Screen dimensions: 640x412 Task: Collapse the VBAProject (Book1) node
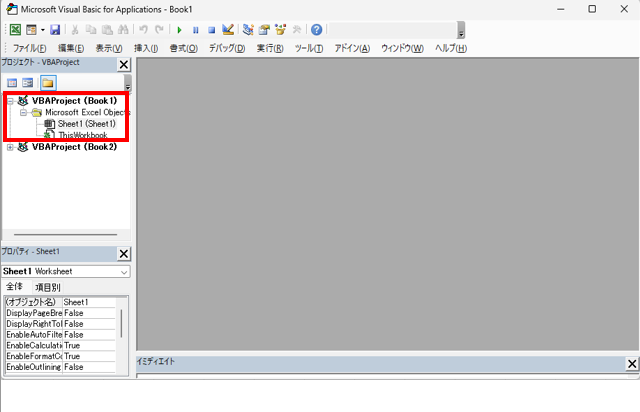coord(10,101)
